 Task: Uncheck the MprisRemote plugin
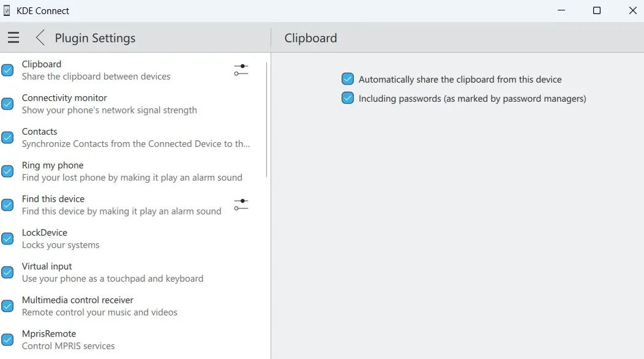[8, 339]
